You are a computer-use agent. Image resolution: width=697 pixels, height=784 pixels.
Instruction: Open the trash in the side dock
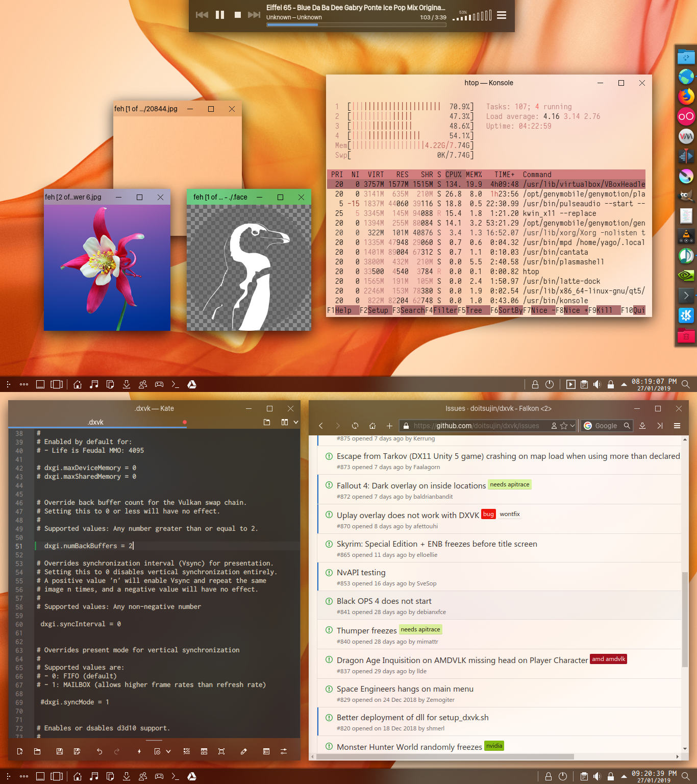click(686, 335)
